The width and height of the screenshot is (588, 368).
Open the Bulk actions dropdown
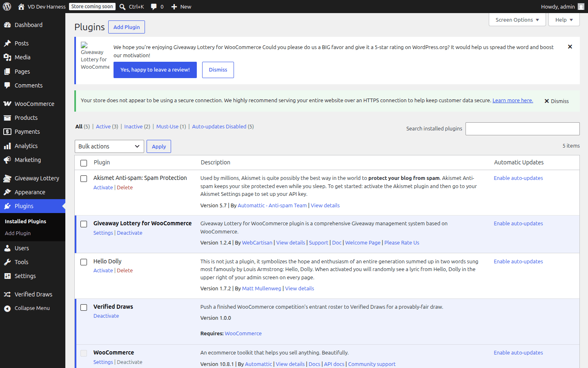(x=109, y=146)
